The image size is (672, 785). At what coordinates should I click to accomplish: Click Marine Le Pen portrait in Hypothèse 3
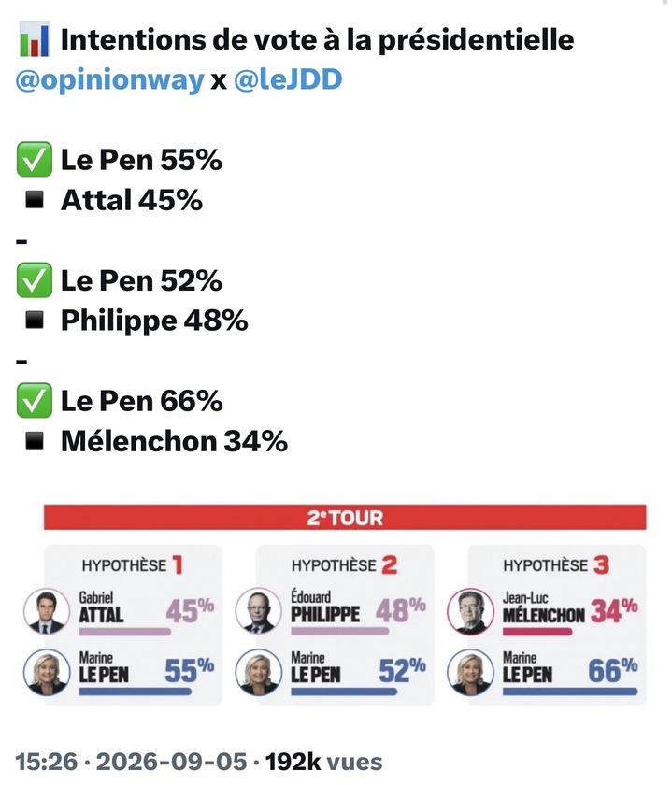point(470,672)
